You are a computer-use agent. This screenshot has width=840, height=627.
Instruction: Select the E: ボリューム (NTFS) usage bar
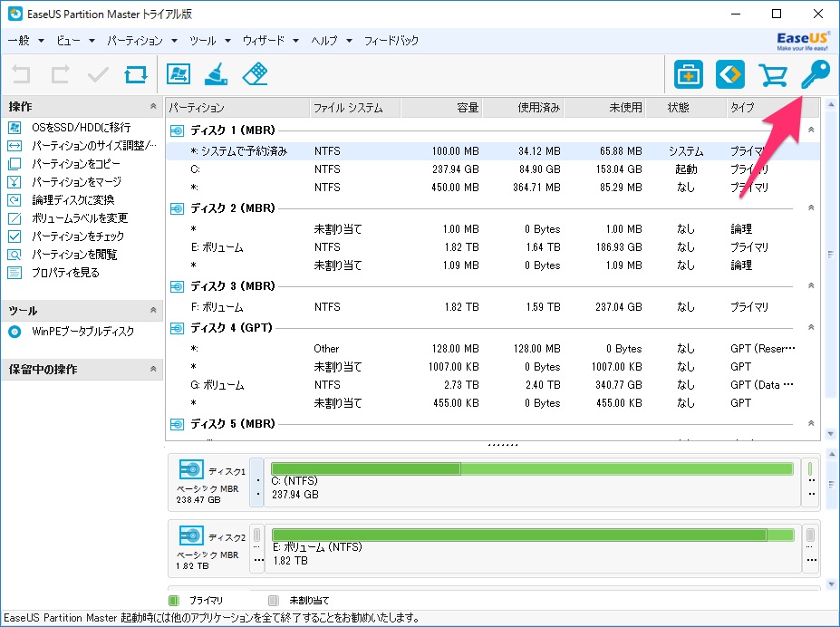533,535
